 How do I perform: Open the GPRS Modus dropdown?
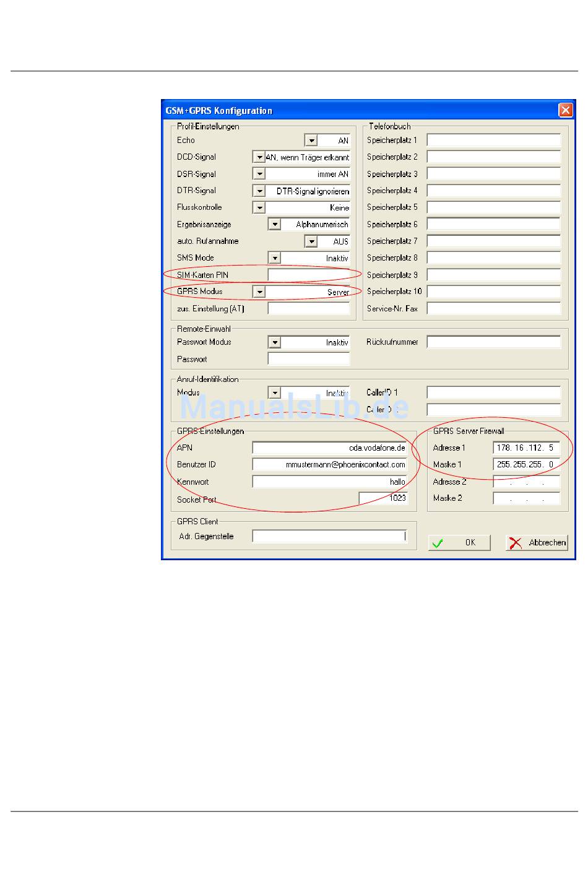[x=259, y=292]
